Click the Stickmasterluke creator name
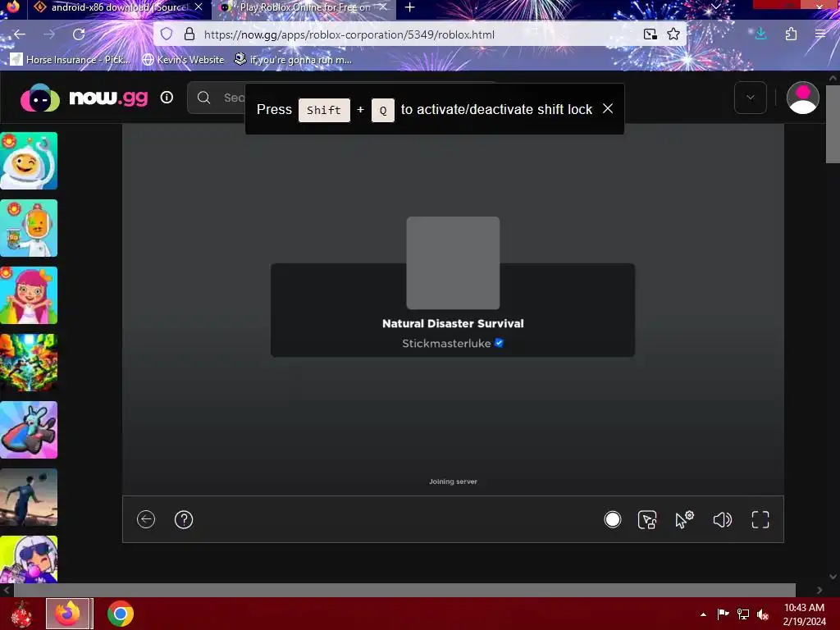 [446, 344]
